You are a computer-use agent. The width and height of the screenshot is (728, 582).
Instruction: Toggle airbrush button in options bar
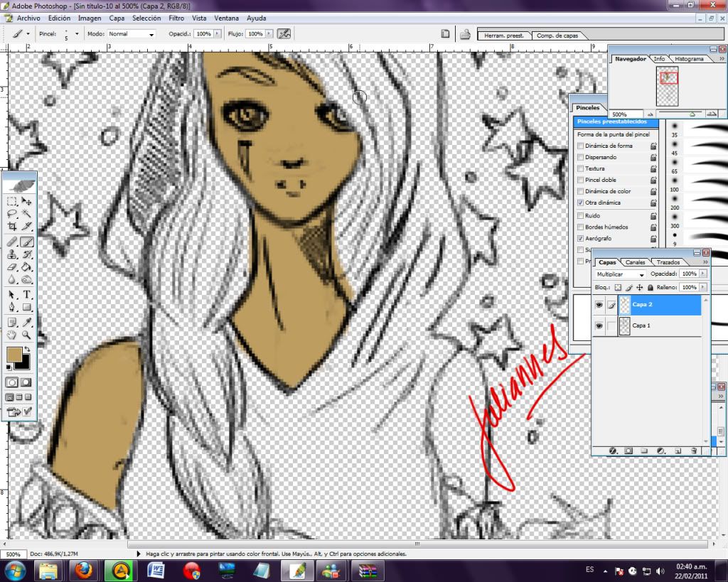pos(284,34)
